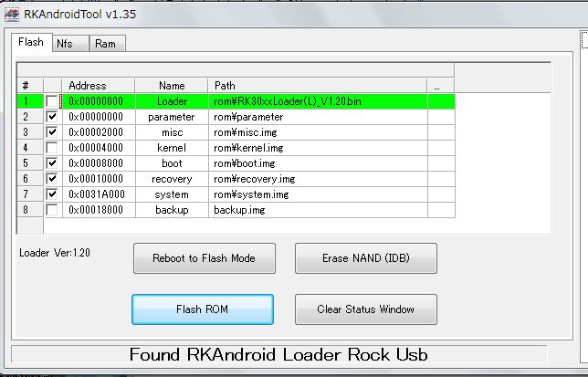This screenshot has width=588, height=377.
Task: Select the rom¥kernel.img path cell
Action: pyautogui.click(x=318, y=148)
